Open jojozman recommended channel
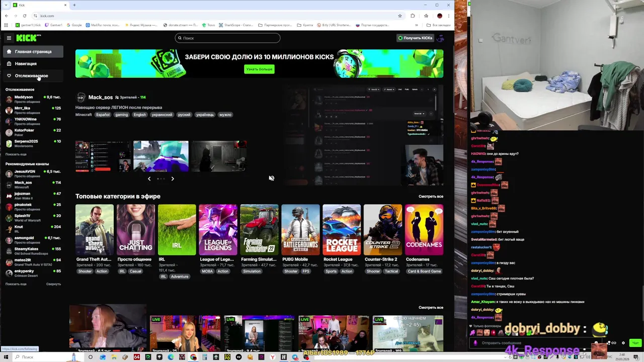The width and height of the screenshot is (644, 362). (x=33, y=196)
